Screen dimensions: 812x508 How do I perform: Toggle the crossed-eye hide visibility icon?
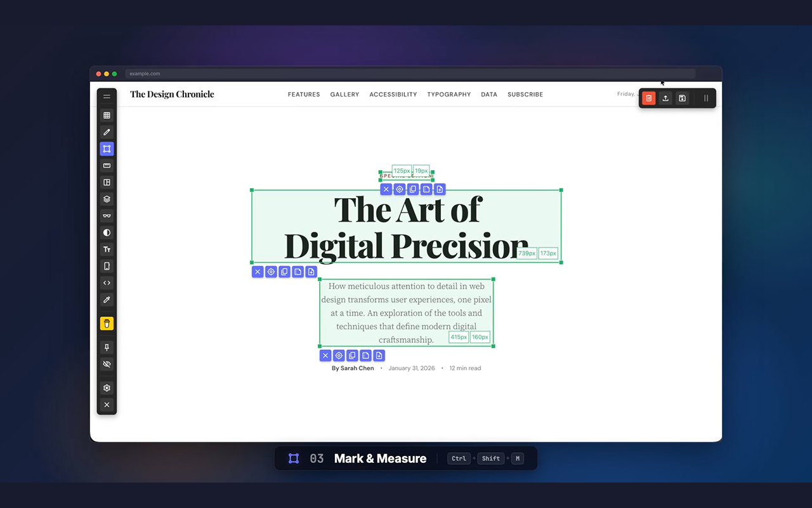[107, 364]
